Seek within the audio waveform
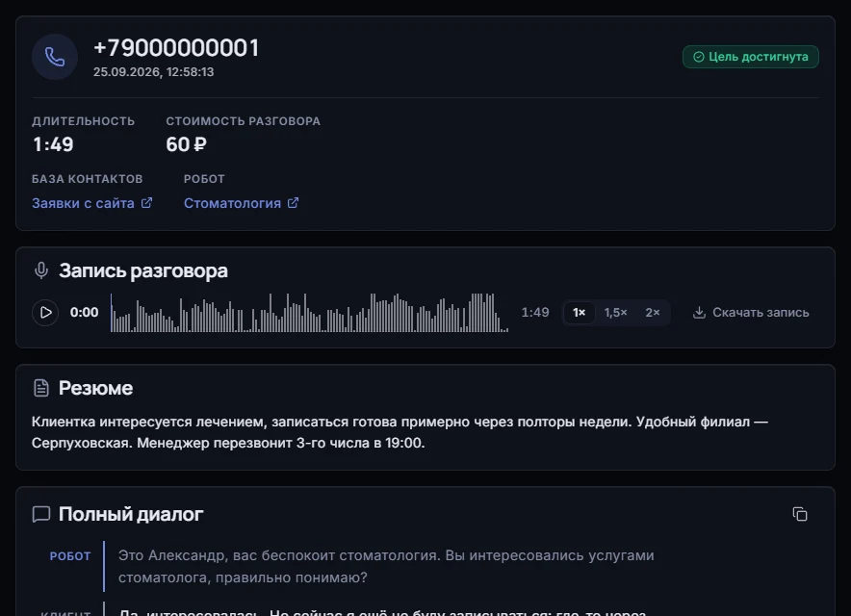The height and width of the screenshot is (616, 851). tap(309, 313)
